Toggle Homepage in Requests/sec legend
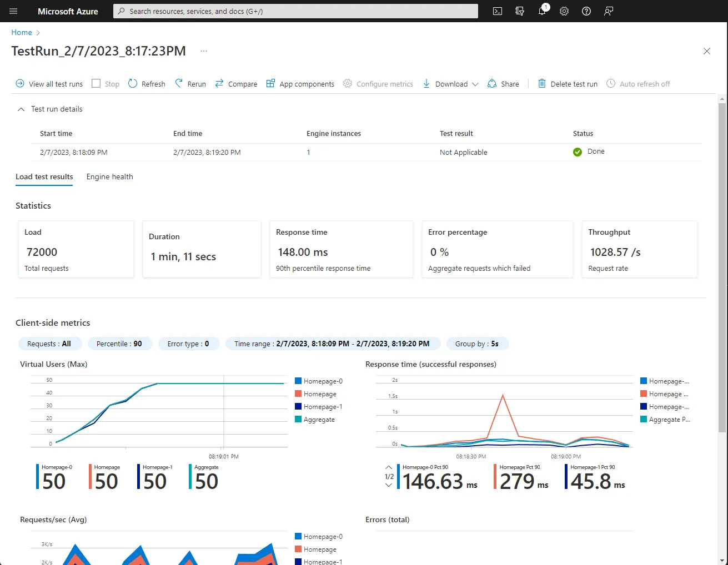This screenshot has height=565, width=728. (x=316, y=549)
